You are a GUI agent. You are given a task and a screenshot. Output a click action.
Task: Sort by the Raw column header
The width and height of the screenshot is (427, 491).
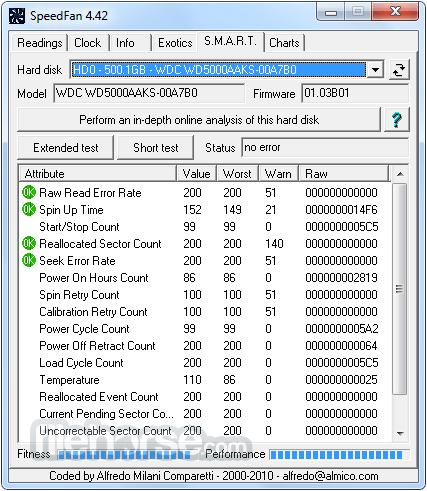343,174
